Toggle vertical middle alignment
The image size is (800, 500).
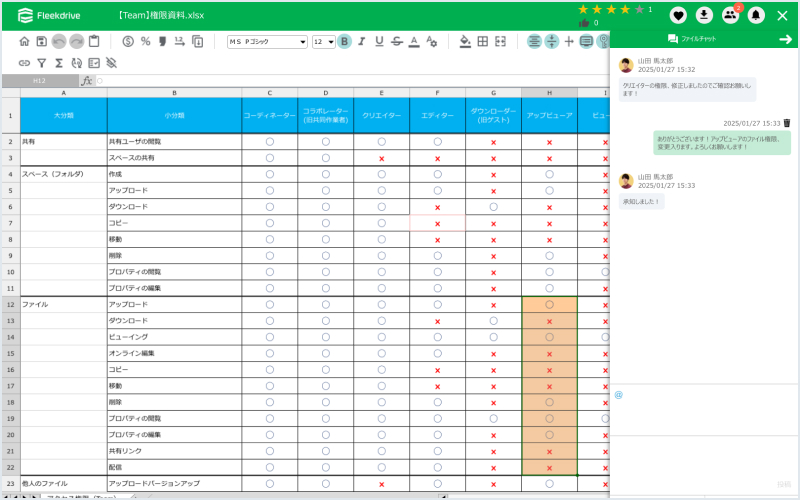coord(552,42)
